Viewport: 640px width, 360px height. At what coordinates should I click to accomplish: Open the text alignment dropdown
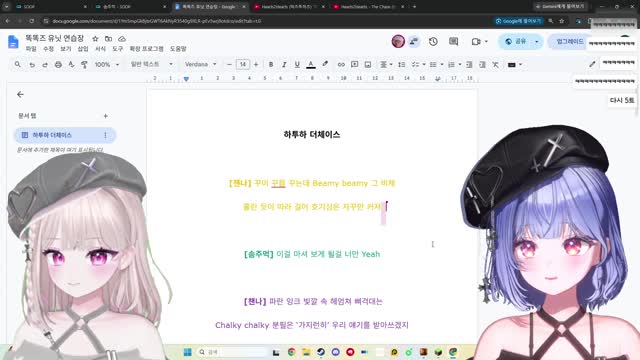coord(386,64)
